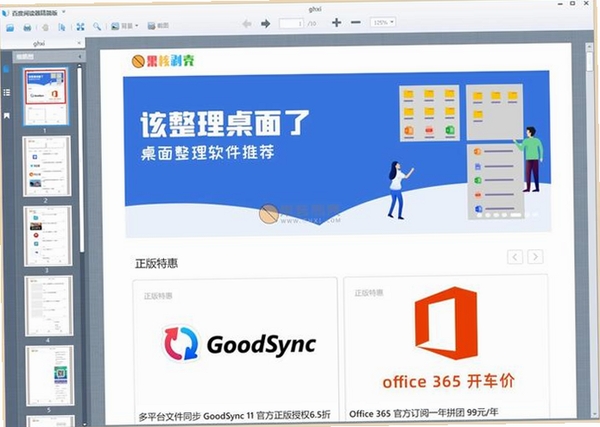Click the '桌面整理软件推荐' banner subtitle
The height and width of the screenshot is (427, 600).
coord(207,153)
